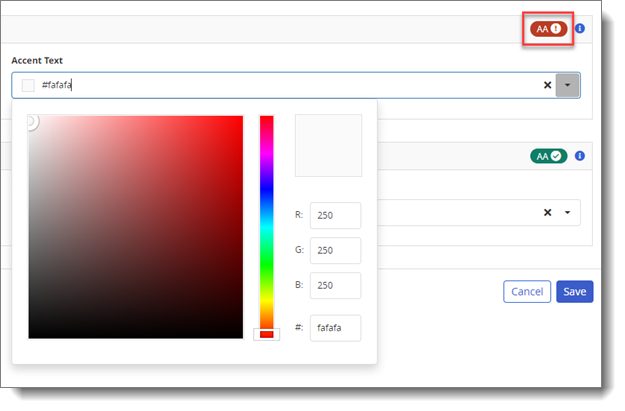Save the color settings

pyautogui.click(x=574, y=291)
